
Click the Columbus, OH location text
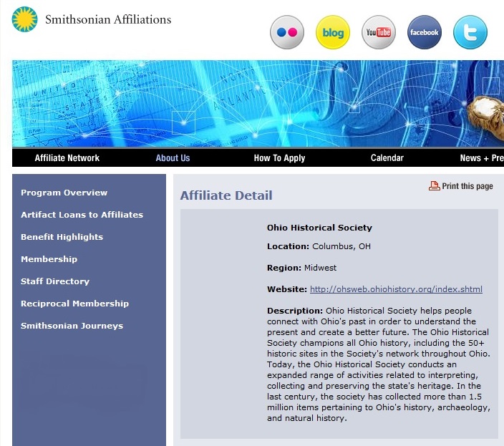tap(341, 246)
